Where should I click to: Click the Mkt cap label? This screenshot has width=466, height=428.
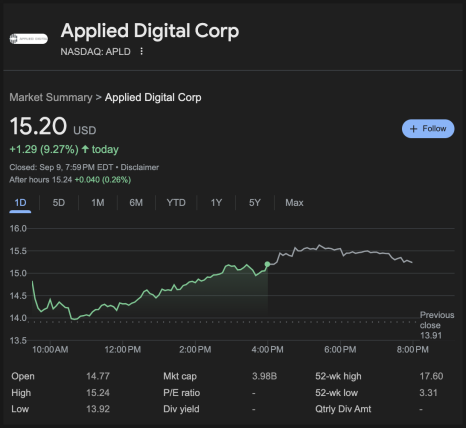[x=180, y=376]
